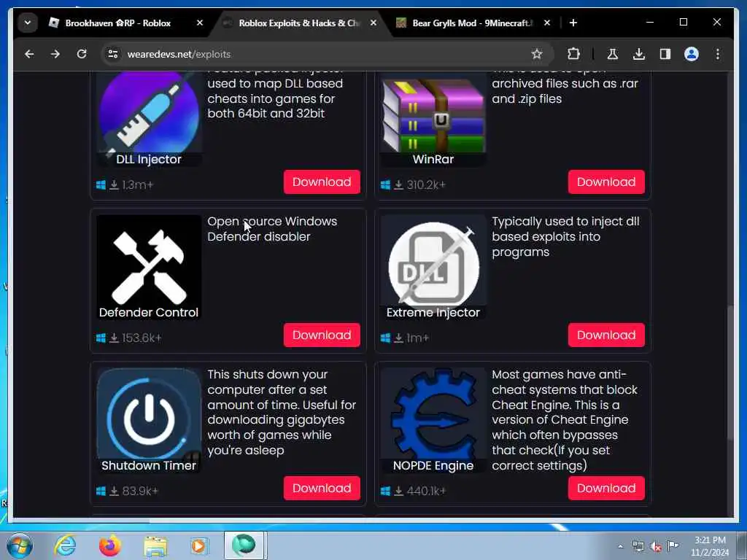This screenshot has height=560, width=747.
Task: Click the Windows icon on Defender Control card
Action: point(101,338)
